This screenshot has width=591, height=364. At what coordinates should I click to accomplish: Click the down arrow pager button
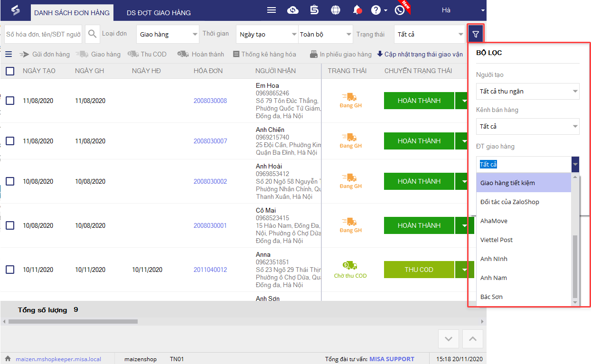[449, 339]
